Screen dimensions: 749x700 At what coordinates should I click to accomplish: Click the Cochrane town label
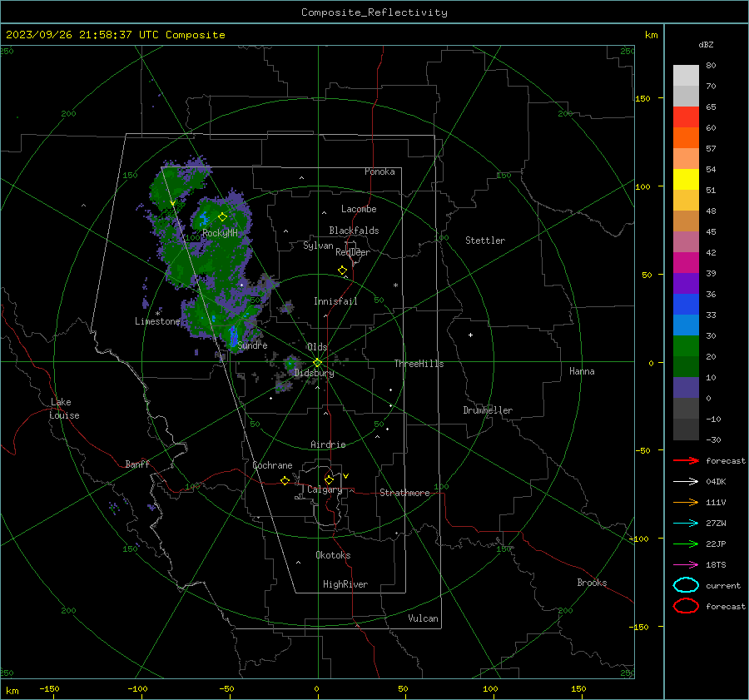[x=272, y=465]
